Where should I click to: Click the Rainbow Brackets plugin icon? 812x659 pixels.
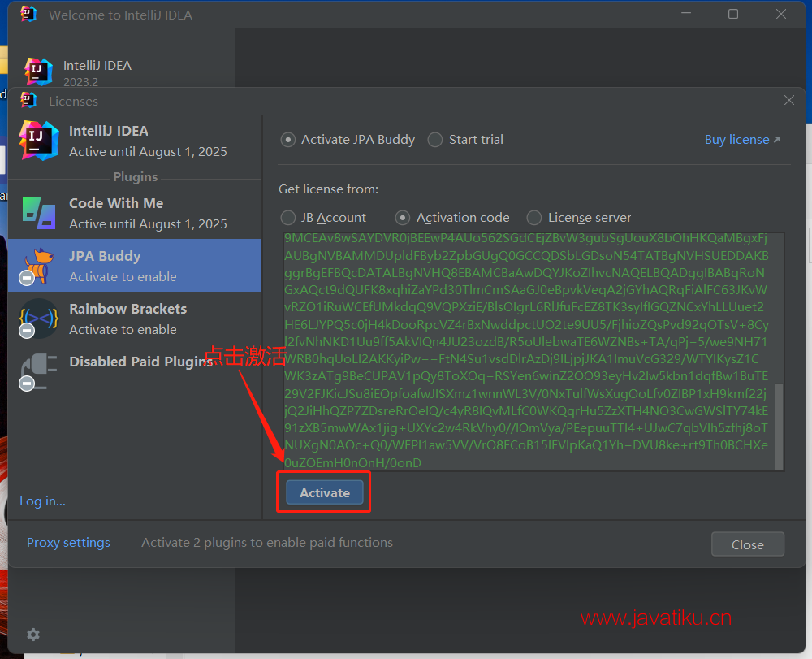[x=37, y=319]
